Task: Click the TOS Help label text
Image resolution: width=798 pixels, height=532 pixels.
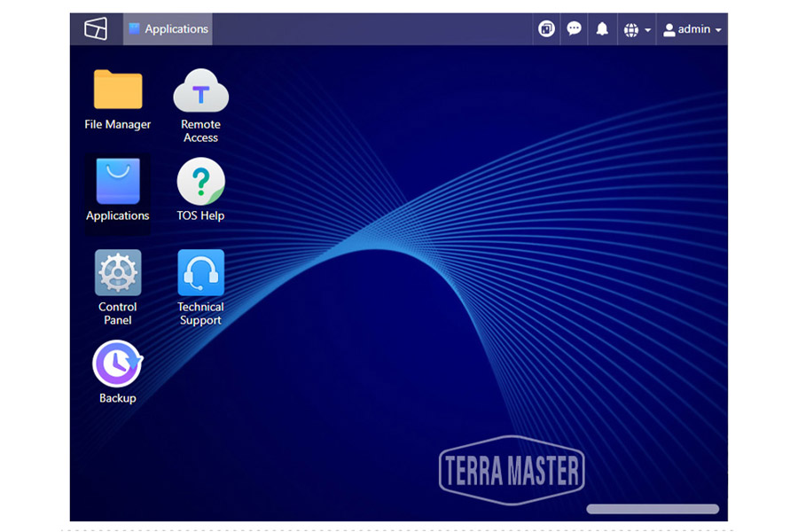Action: [200, 214]
